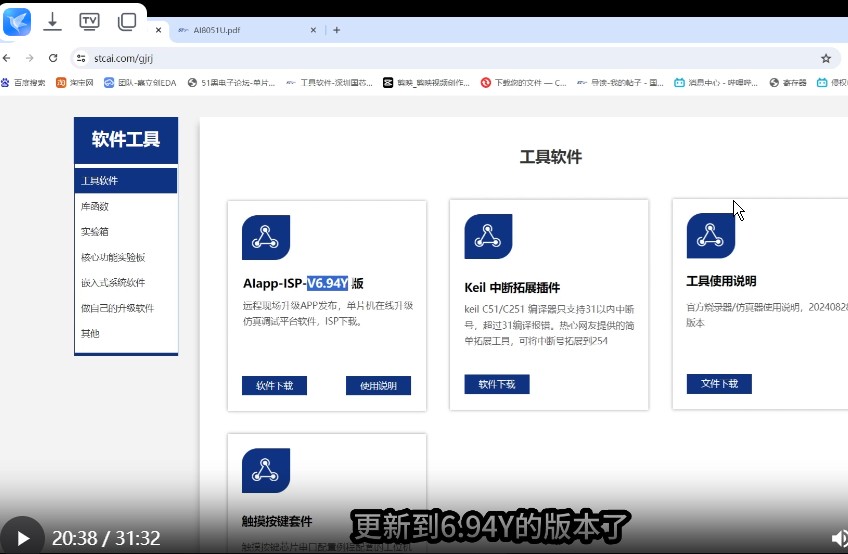Viewport: 848px width, 554px height.
Task: Click 文件下载 button for tool instructions
Action: pyautogui.click(x=719, y=384)
